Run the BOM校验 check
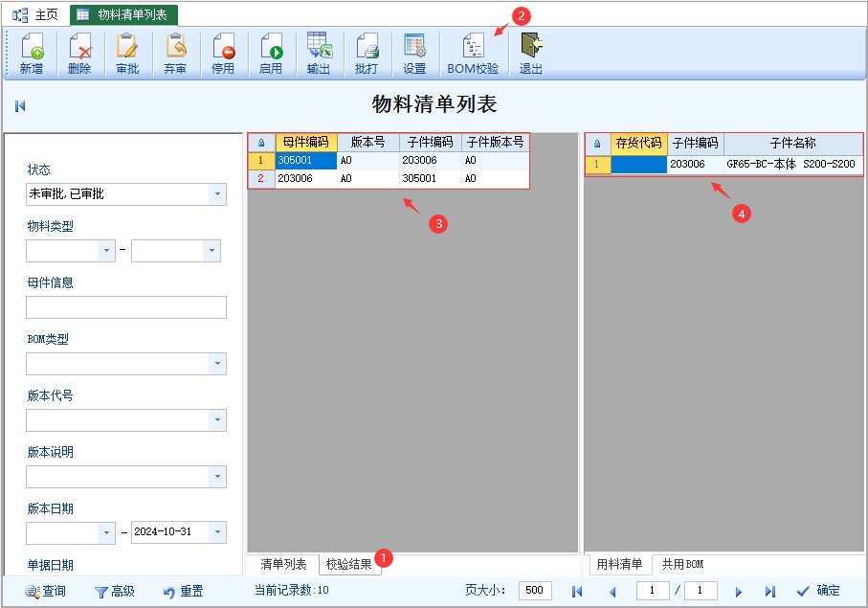868x608 pixels. [x=474, y=54]
